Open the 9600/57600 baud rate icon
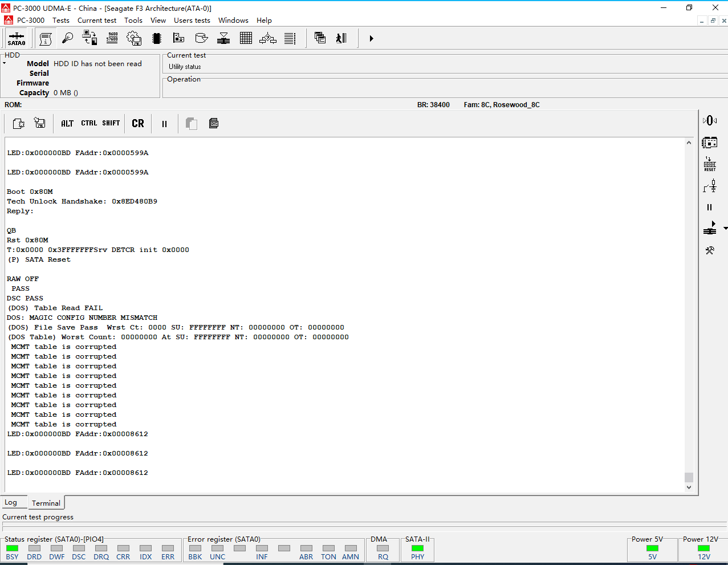728x565 pixels. (112, 38)
